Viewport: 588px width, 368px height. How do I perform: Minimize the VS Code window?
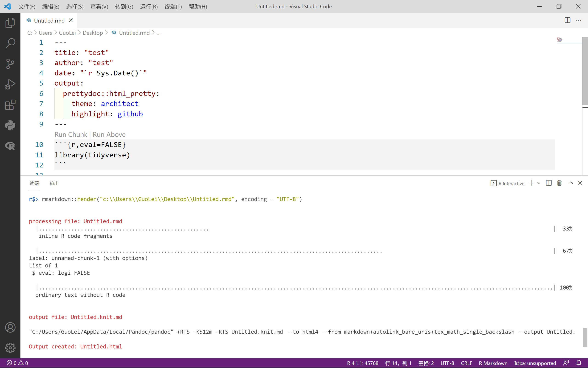tap(539, 6)
